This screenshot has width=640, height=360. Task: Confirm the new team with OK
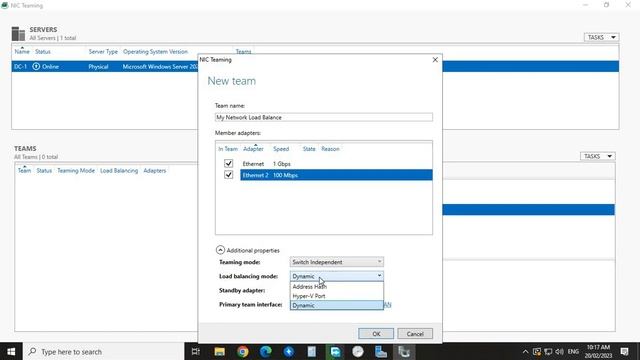pos(376,333)
